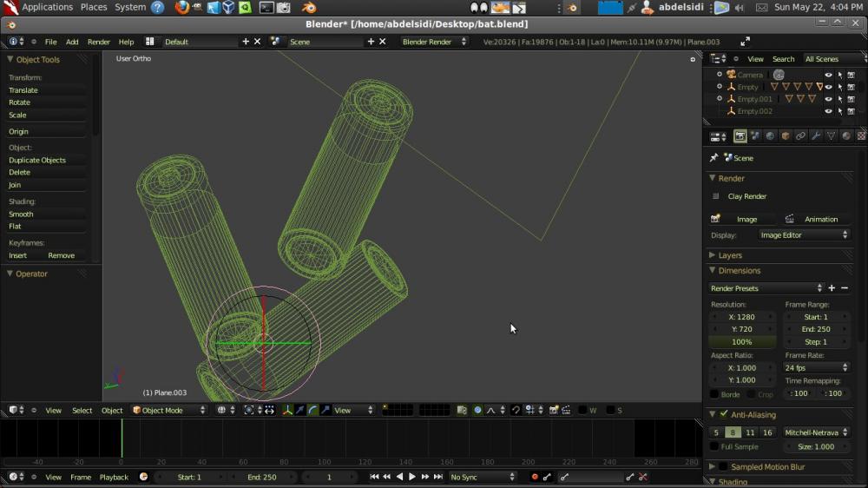The image size is (868, 488).
Task: Open the Object Constraints chain tab
Action: point(800,136)
